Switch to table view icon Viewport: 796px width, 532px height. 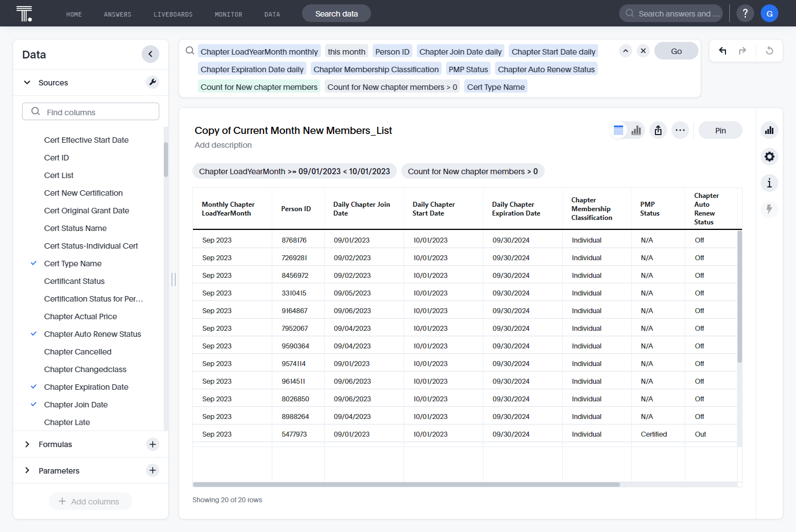[618, 130]
